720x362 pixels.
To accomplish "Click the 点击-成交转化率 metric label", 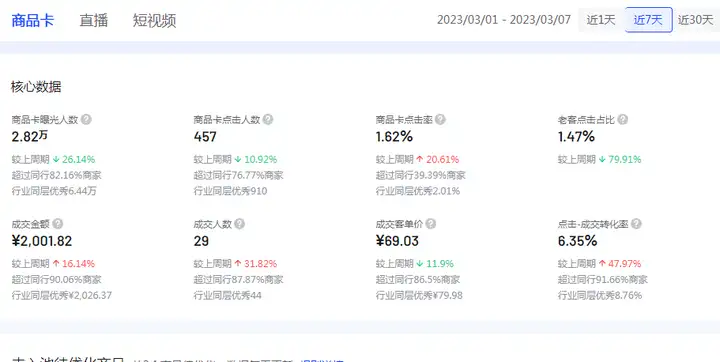I will [x=593, y=224].
